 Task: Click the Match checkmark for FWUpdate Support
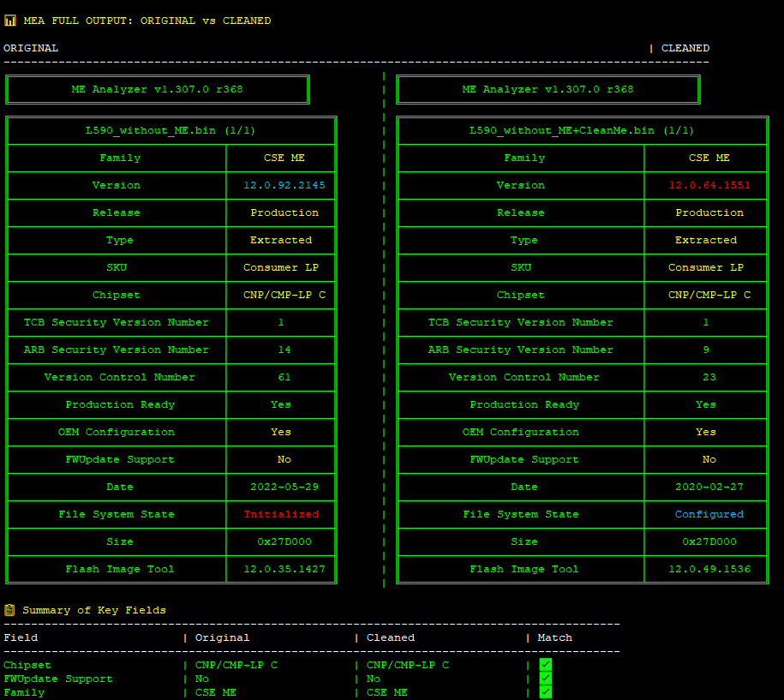point(545,679)
